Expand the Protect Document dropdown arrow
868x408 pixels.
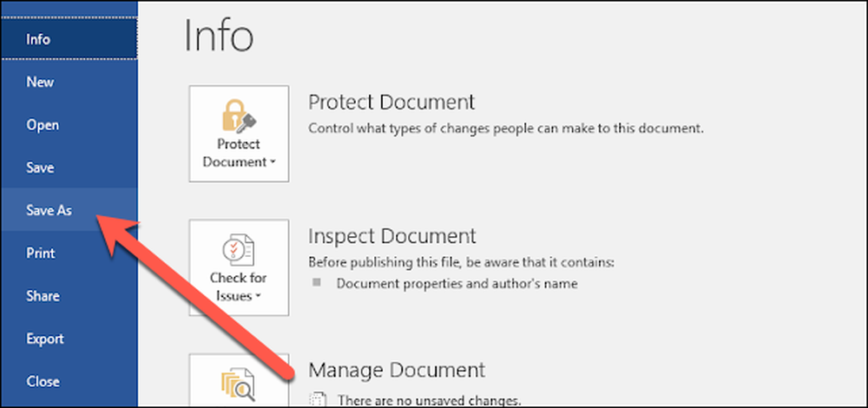pyautogui.click(x=273, y=163)
